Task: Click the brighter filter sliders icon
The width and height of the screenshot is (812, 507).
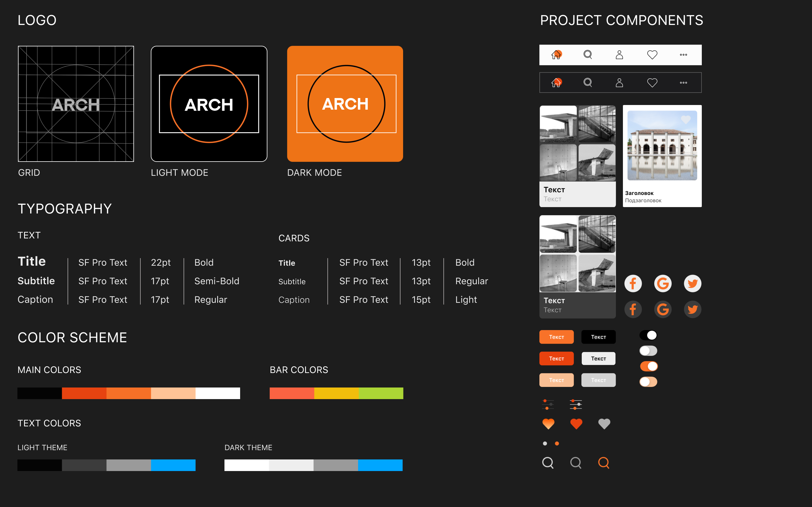Action: coord(576,404)
